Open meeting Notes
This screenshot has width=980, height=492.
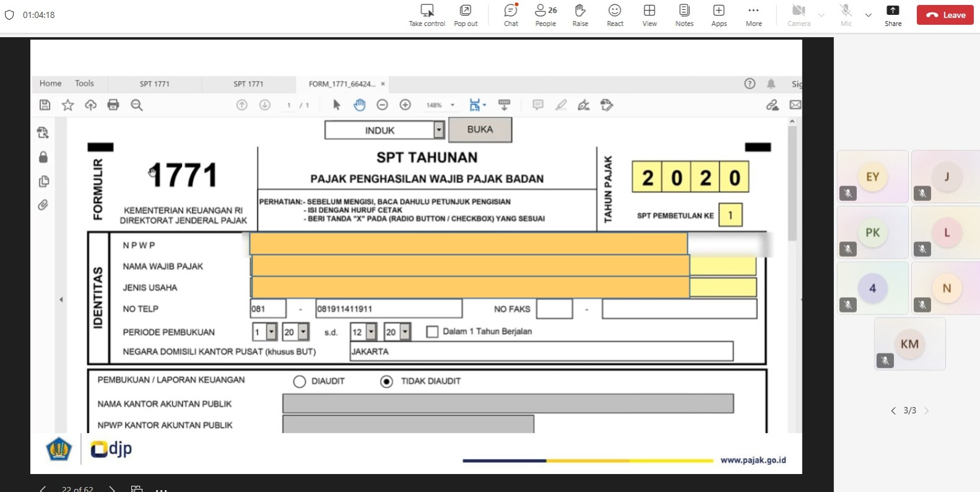[684, 15]
